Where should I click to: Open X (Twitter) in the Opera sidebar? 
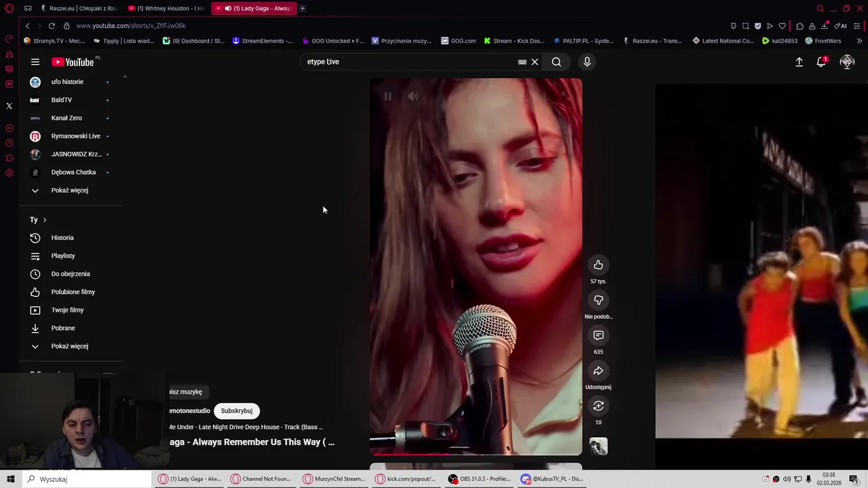(x=9, y=106)
